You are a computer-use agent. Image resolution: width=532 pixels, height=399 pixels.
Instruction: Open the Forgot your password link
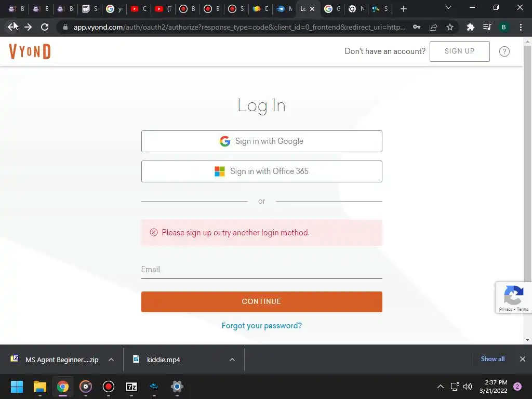262,326
